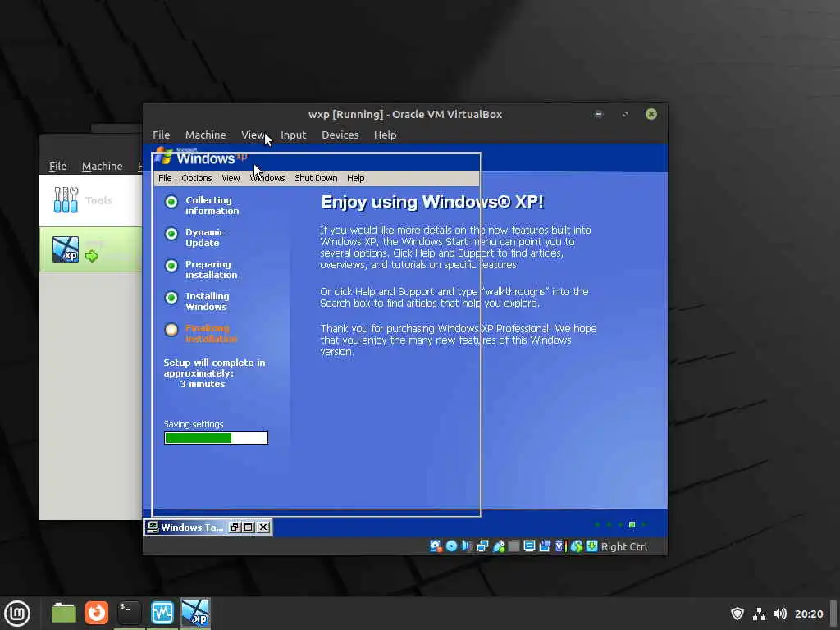Open the Machine menu in wxp window

click(x=206, y=135)
